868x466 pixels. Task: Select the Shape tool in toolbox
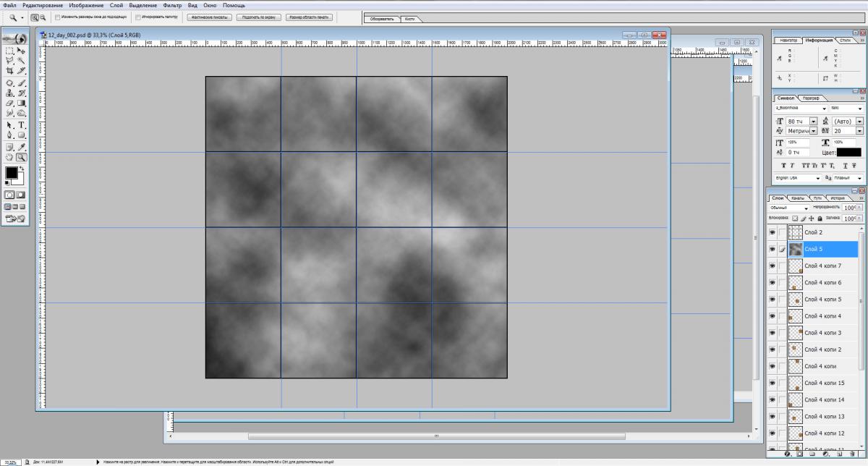point(21,135)
